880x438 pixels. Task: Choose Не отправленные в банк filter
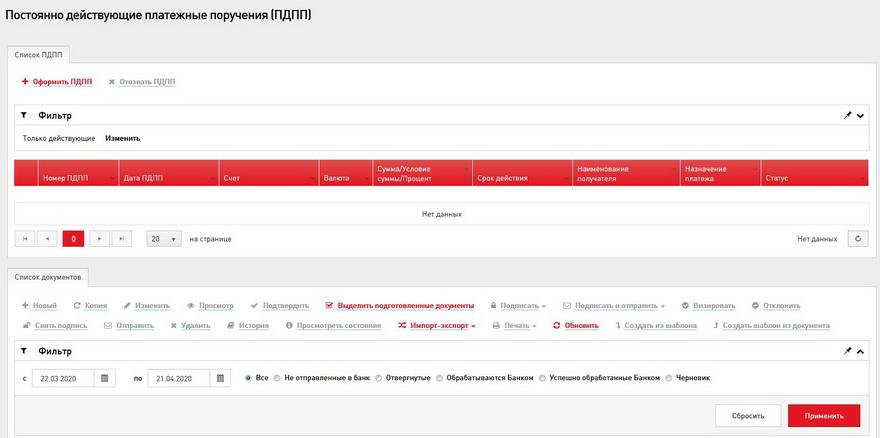pyautogui.click(x=277, y=378)
